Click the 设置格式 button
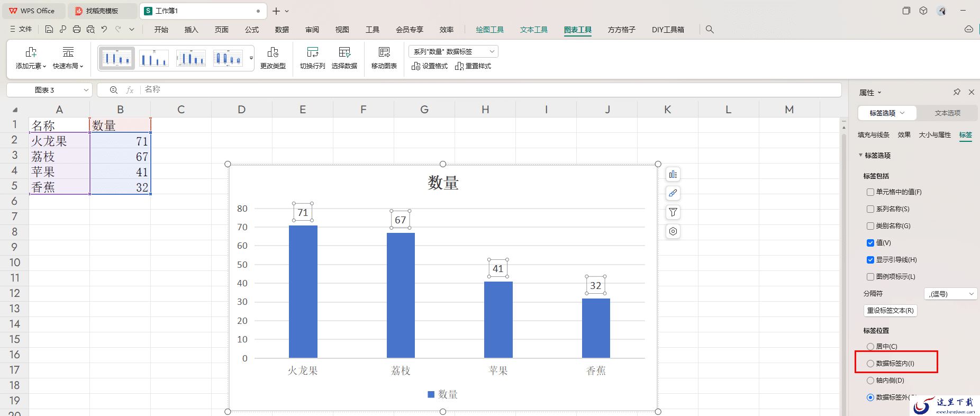Viewport: 980px width, 416px height. pyautogui.click(x=430, y=66)
